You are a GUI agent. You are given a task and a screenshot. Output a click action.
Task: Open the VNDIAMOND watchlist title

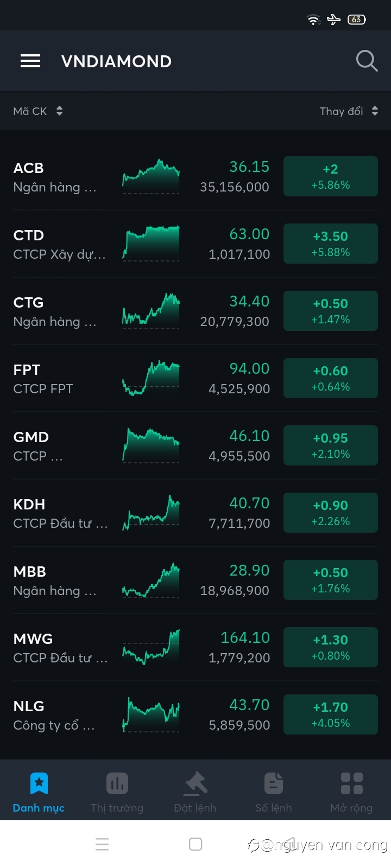(x=116, y=61)
